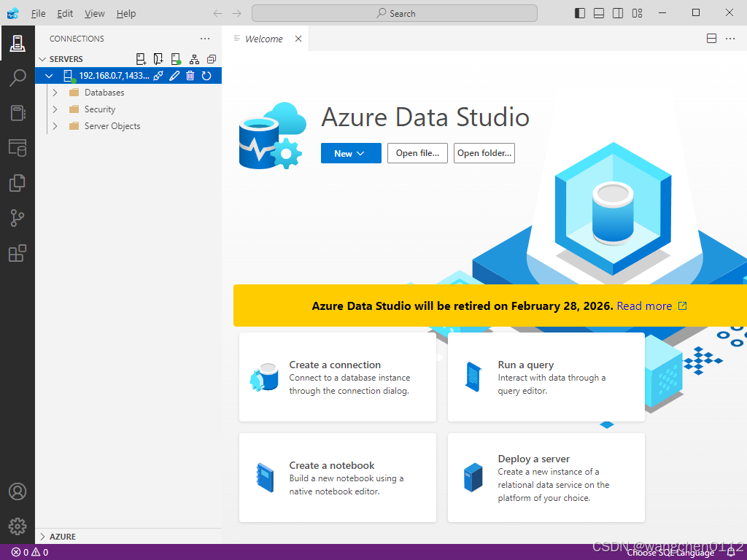The width and height of the screenshot is (747, 560).
Task: Open the View menu
Action: (94, 13)
